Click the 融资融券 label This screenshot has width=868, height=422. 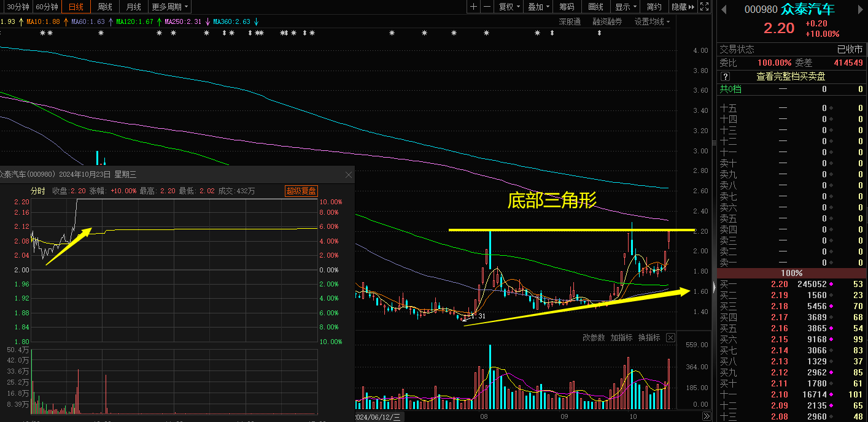607,21
